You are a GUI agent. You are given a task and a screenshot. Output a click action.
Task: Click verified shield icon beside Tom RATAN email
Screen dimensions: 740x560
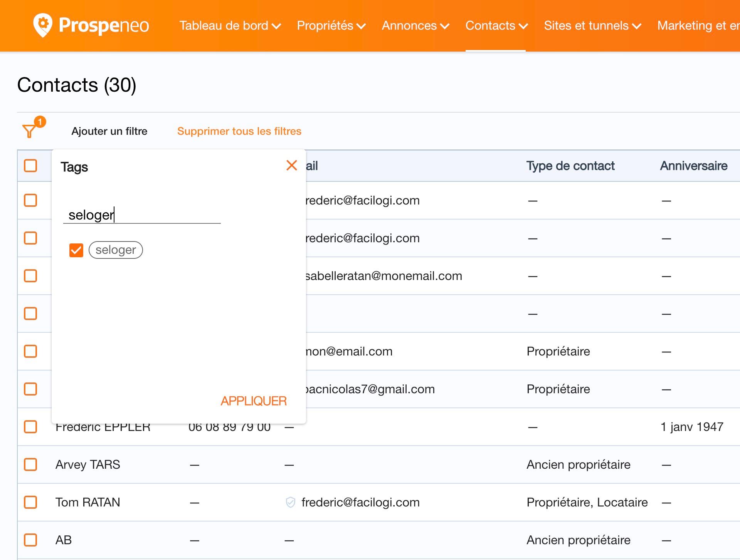[x=290, y=502]
